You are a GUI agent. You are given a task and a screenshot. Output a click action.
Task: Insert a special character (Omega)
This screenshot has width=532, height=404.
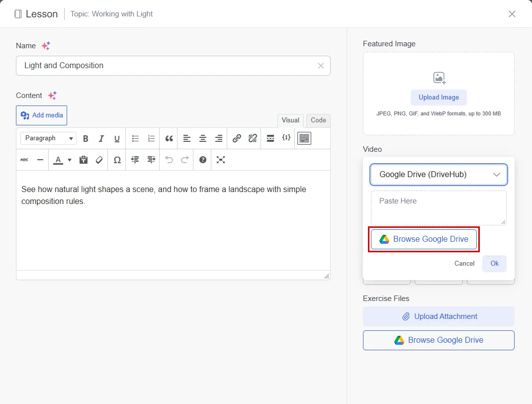[117, 160]
